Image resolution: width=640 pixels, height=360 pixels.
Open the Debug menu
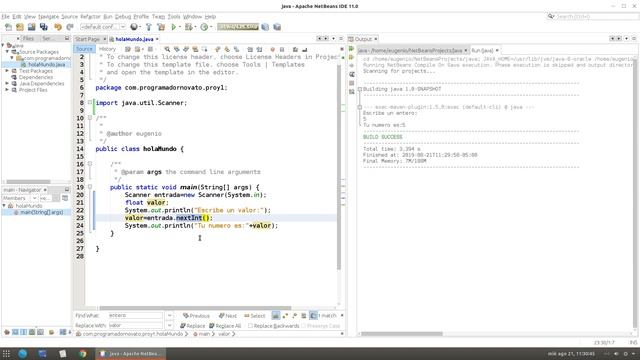click(123, 17)
